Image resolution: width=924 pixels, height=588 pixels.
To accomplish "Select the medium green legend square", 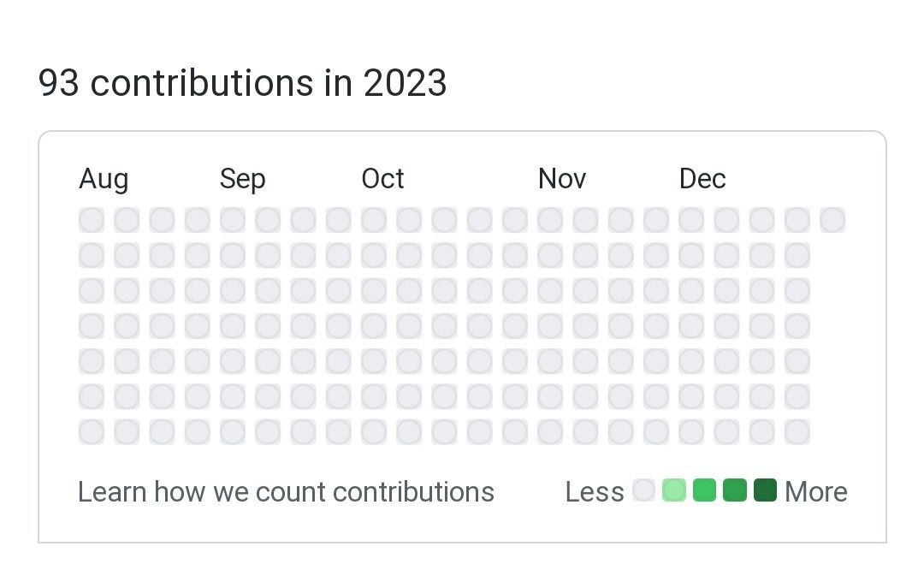I will [x=704, y=490].
